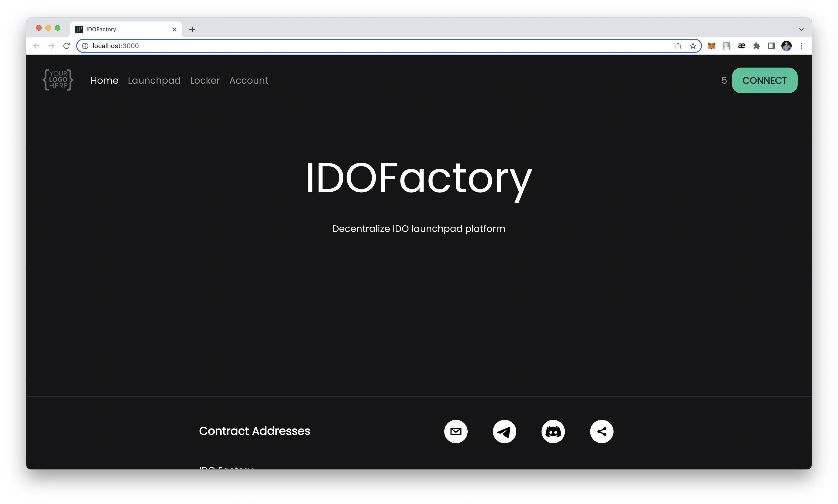Bookmark this page with the star icon
This screenshot has height=504, width=838.
point(693,46)
